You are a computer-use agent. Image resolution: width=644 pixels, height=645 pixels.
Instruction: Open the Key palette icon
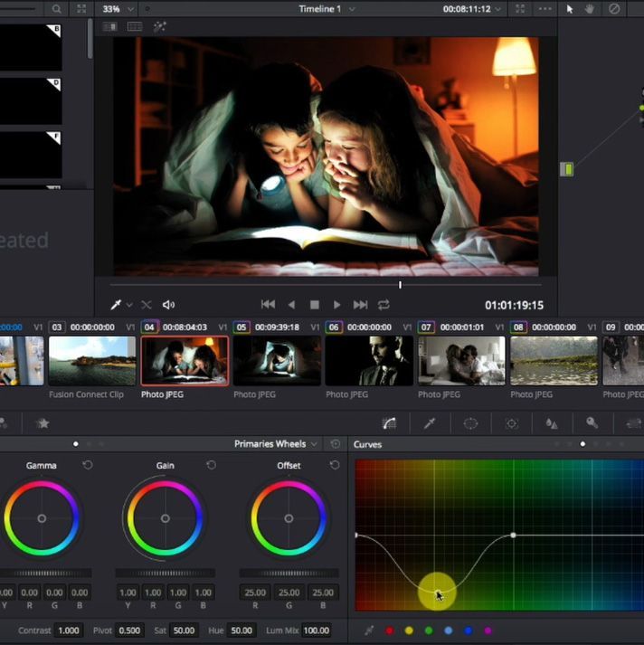click(x=592, y=422)
